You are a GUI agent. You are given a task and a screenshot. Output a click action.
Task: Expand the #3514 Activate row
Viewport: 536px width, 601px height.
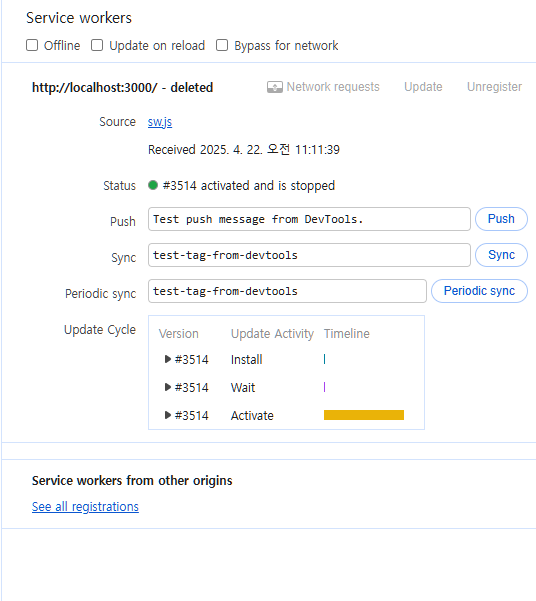pos(168,415)
